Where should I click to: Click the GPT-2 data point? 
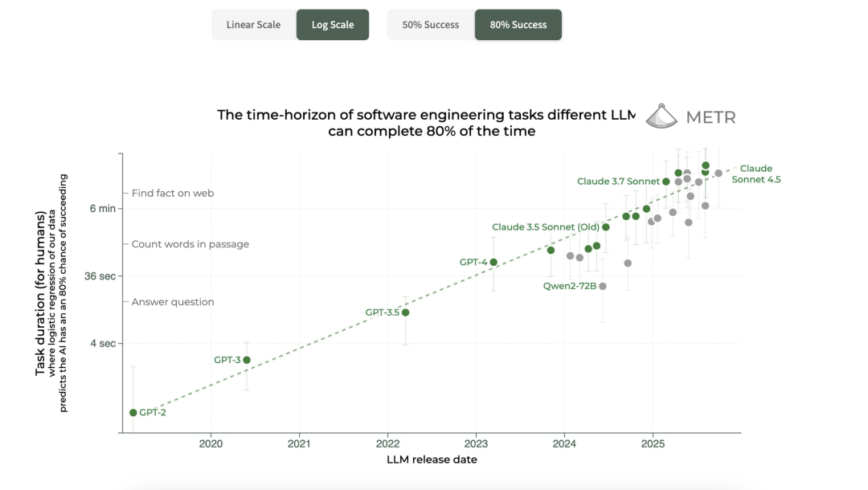[x=133, y=413]
